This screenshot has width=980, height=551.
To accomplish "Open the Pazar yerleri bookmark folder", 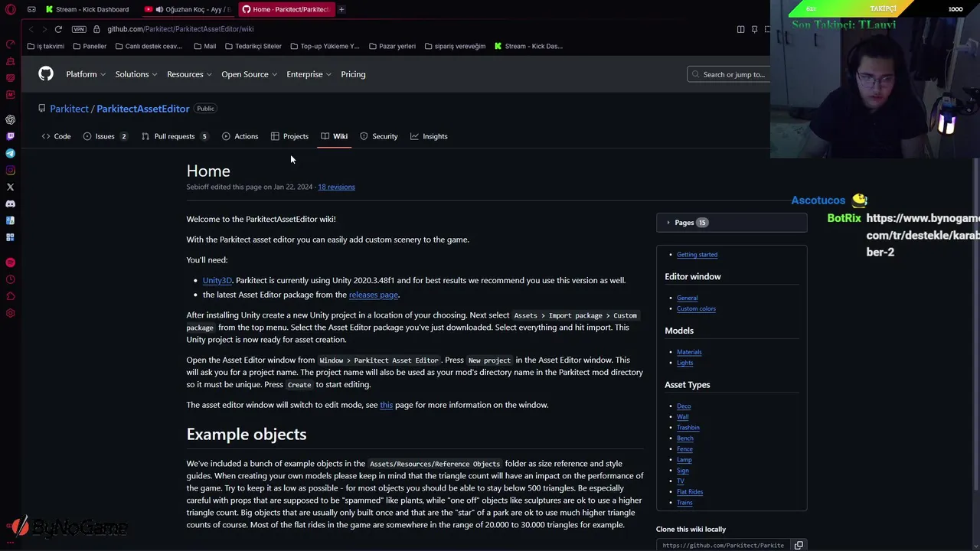I will [392, 46].
